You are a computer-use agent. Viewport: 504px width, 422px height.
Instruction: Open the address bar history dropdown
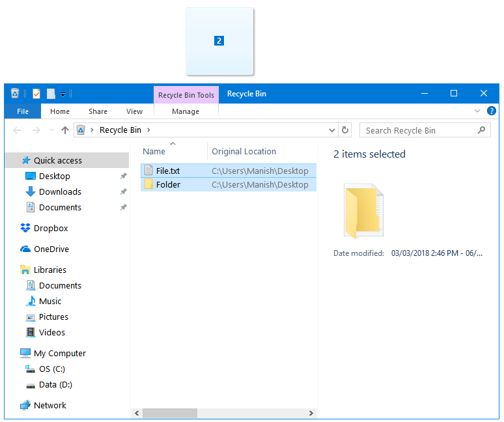[332, 130]
